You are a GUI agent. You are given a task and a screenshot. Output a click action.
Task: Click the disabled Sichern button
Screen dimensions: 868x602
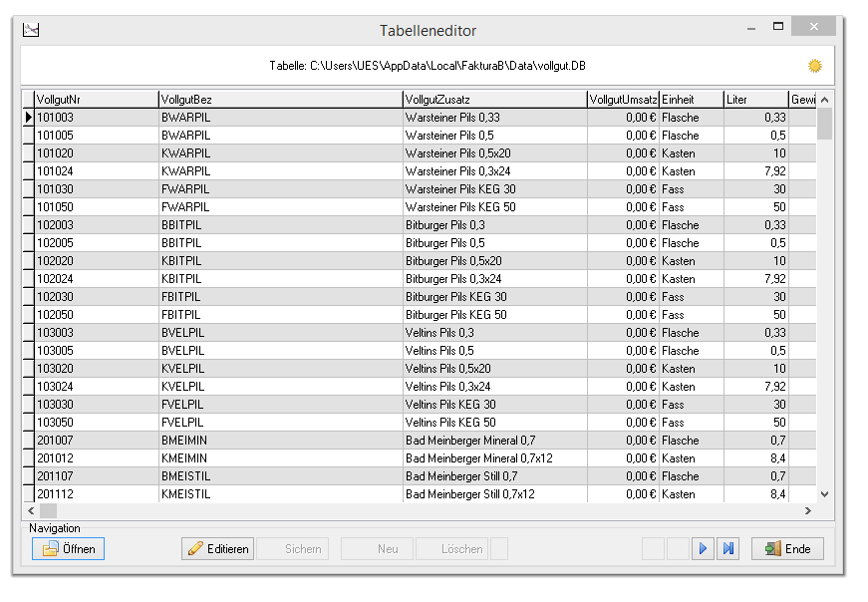pyautogui.click(x=292, y=549)
